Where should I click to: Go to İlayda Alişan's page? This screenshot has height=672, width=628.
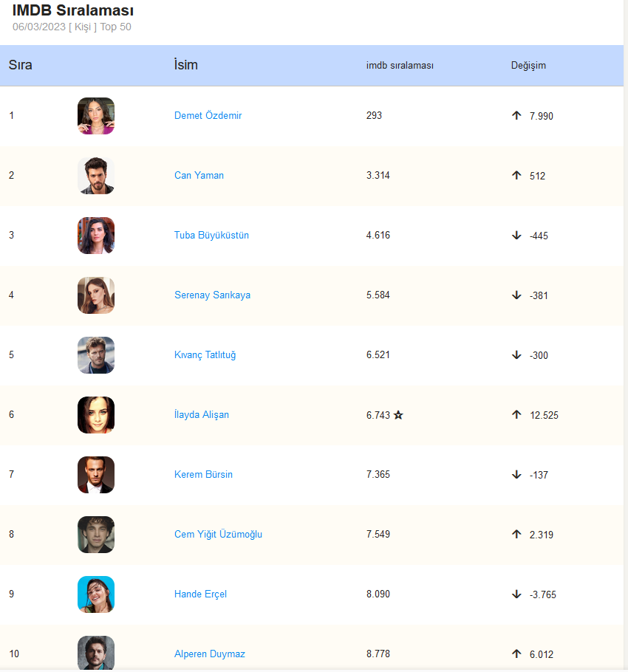tap(201, 415)
